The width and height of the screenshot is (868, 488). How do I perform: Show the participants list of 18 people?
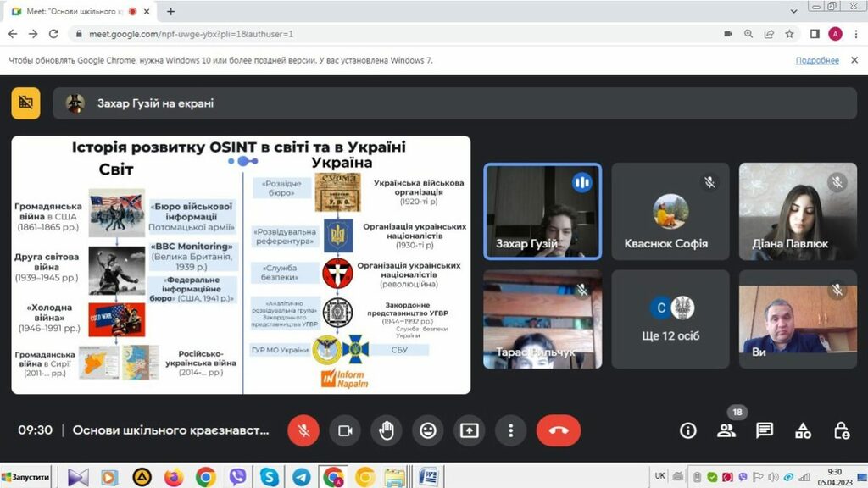[x=726, y=430]
